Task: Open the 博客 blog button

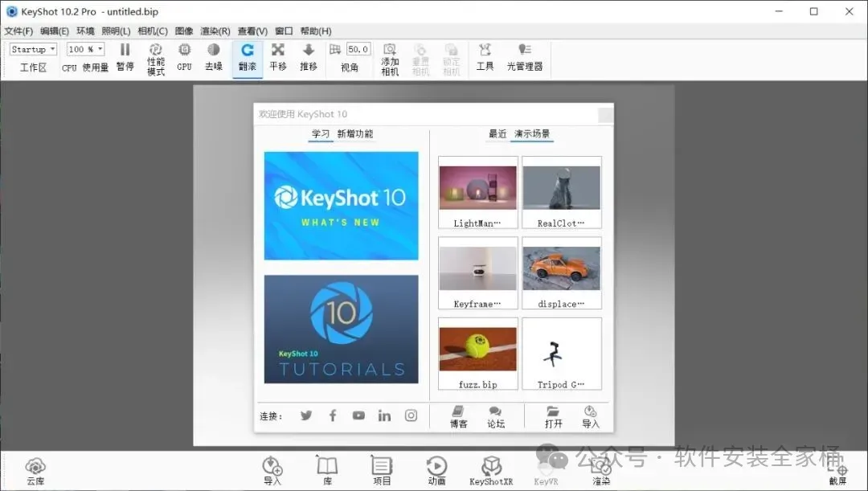Action: pos(458,417)
